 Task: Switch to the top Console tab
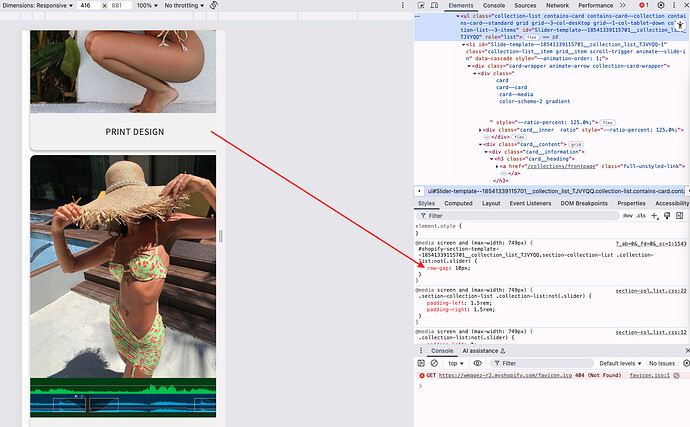pos(494,5)
